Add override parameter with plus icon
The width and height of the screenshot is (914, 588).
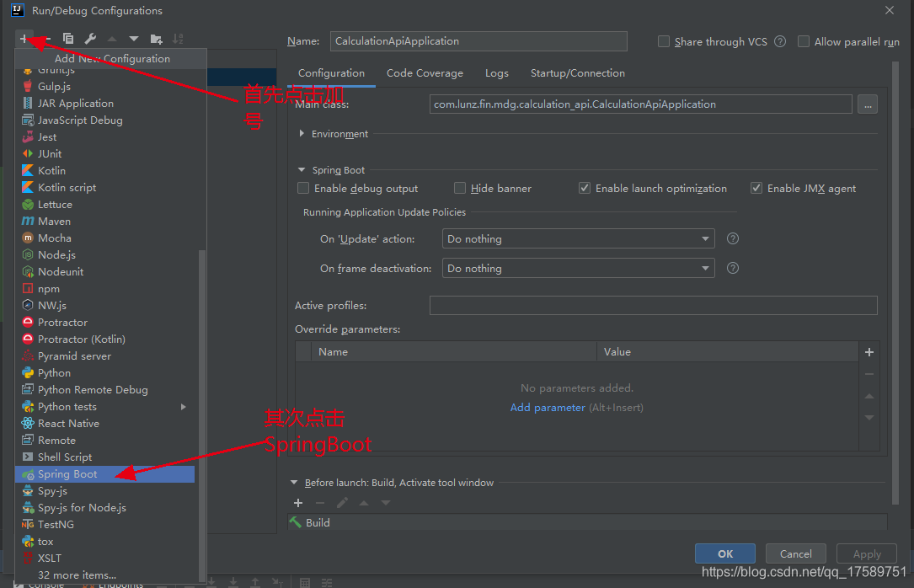(x=869, y=352)
